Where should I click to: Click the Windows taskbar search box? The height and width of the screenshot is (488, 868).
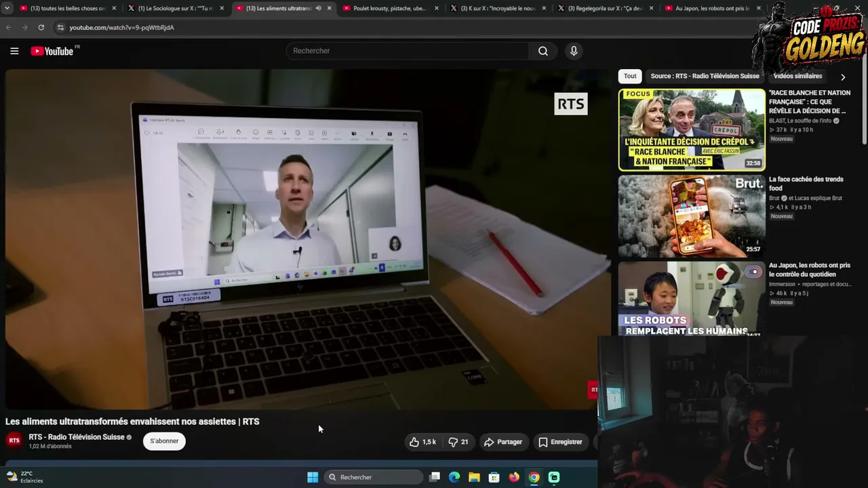click(374, 477)
